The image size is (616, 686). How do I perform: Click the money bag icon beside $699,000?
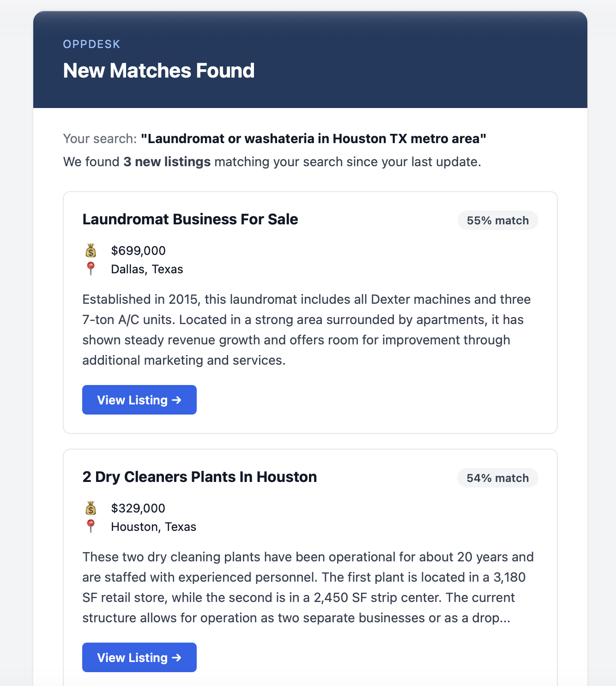click(91, 251)
